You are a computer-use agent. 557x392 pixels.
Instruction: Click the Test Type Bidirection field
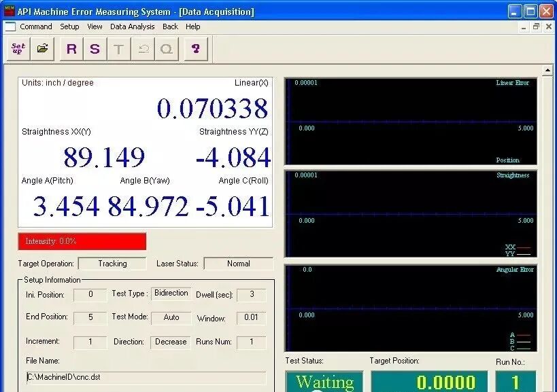pyautogui.click(x=171, y=293)
